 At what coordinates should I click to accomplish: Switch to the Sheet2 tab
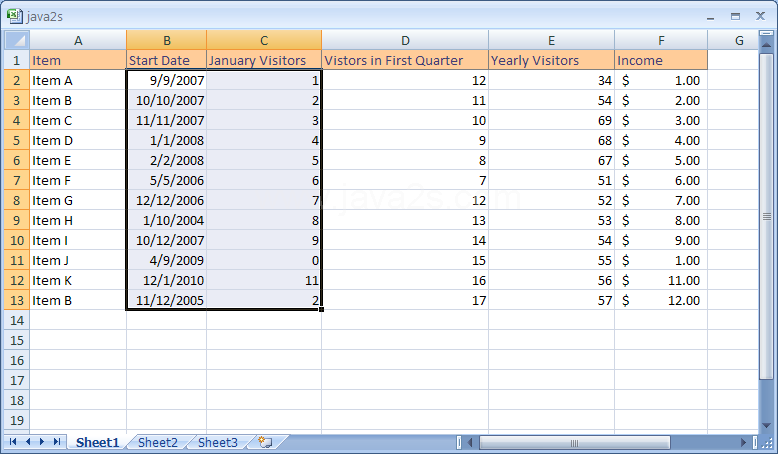(x=158, y=442)
